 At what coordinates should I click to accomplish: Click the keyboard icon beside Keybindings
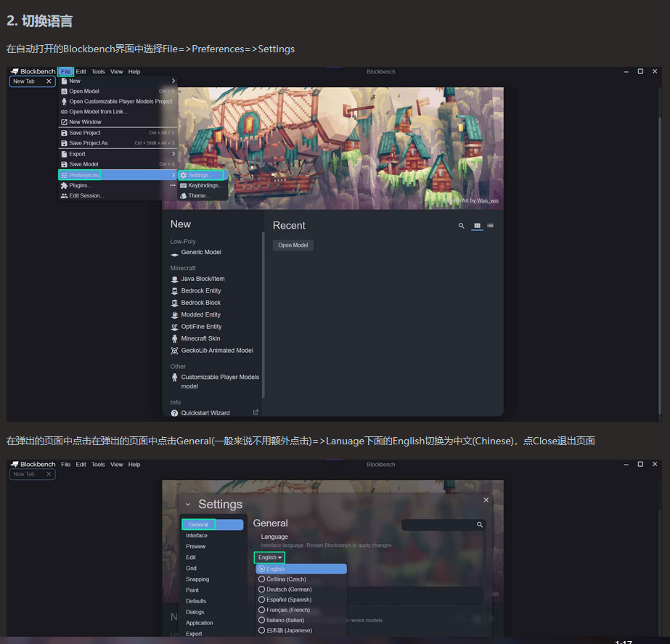click(184, 185)
